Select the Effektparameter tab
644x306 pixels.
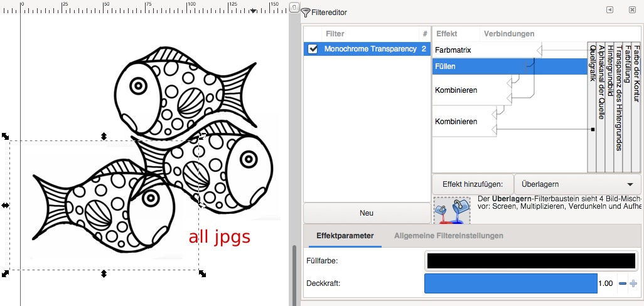click(x=345, y=236)
